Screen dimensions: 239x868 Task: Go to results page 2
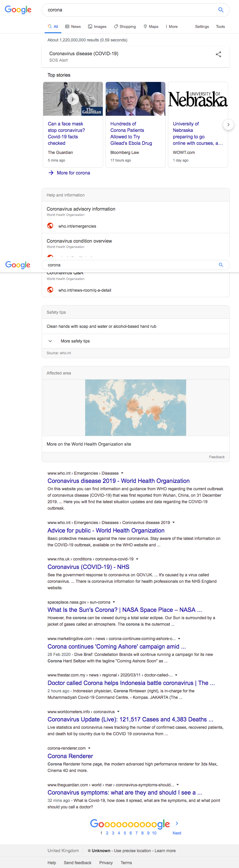click(107, 833)
